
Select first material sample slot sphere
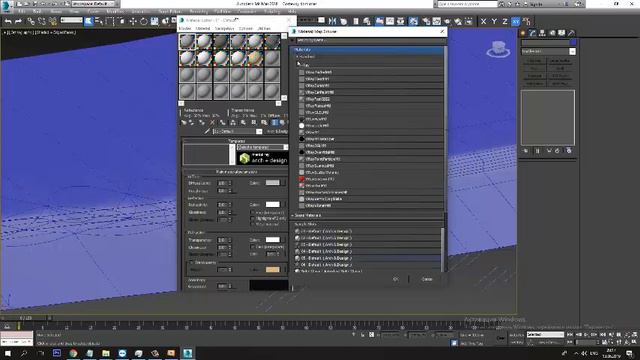click(187, 42)
